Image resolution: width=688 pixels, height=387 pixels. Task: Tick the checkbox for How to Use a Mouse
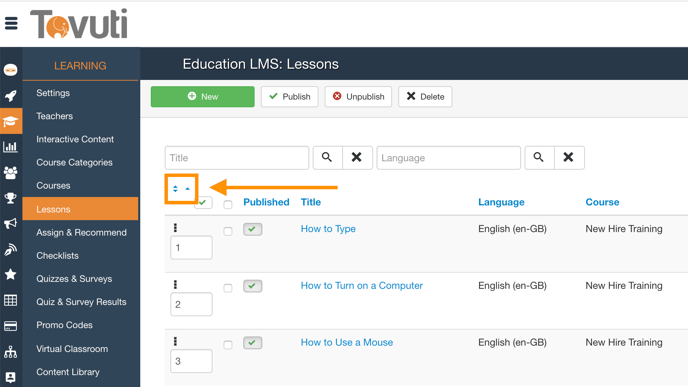(x=228, y=345)
